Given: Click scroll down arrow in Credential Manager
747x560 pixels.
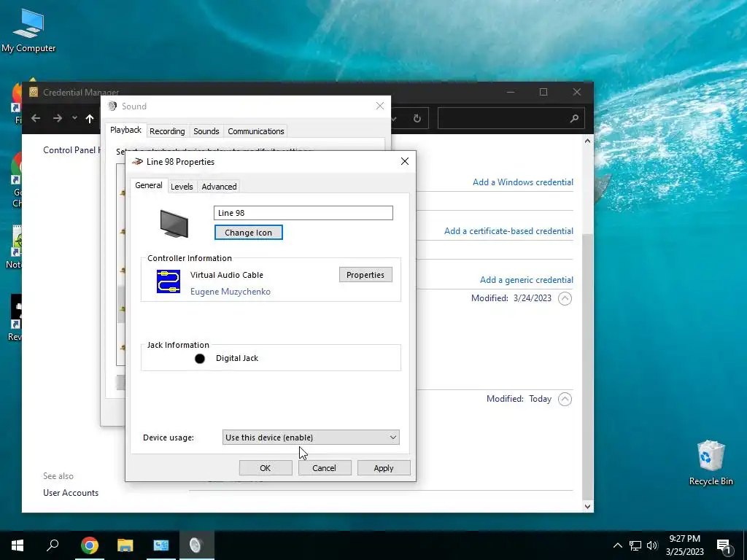Looking at the screenshot, I should click(x=587, y=507).
